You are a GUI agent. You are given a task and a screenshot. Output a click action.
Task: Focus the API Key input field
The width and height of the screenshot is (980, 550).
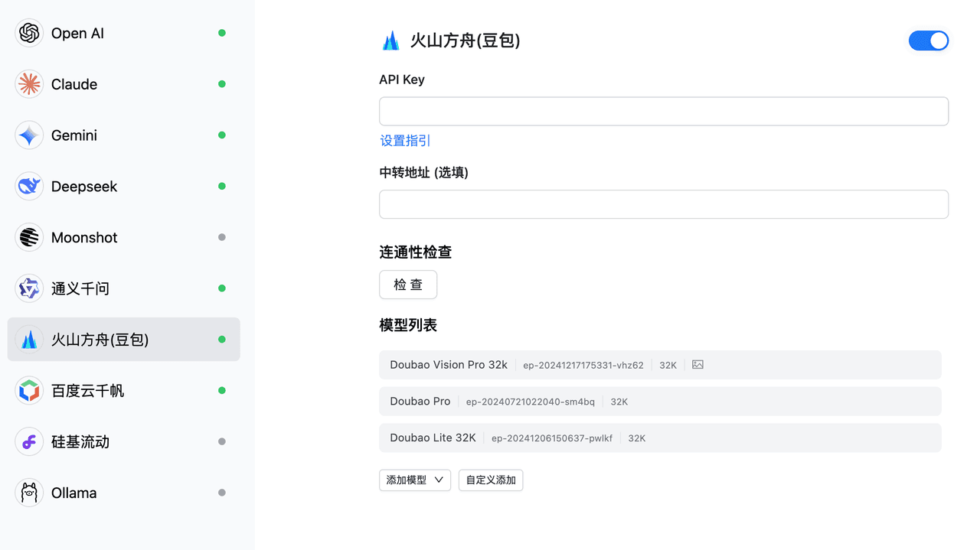(x=664, y=111)
